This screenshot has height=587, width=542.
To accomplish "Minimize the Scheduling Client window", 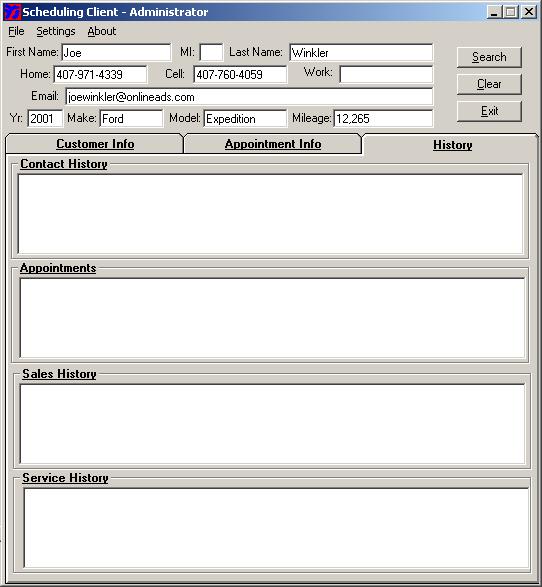I will coord(494,12).
